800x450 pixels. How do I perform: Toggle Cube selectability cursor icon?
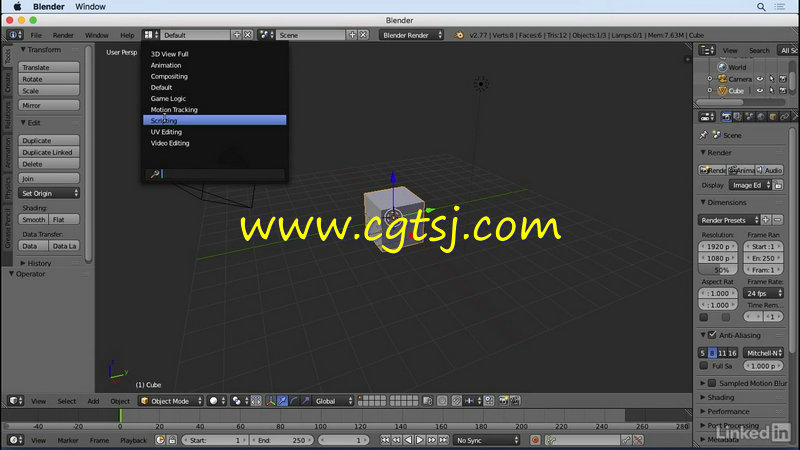(771, 91)
